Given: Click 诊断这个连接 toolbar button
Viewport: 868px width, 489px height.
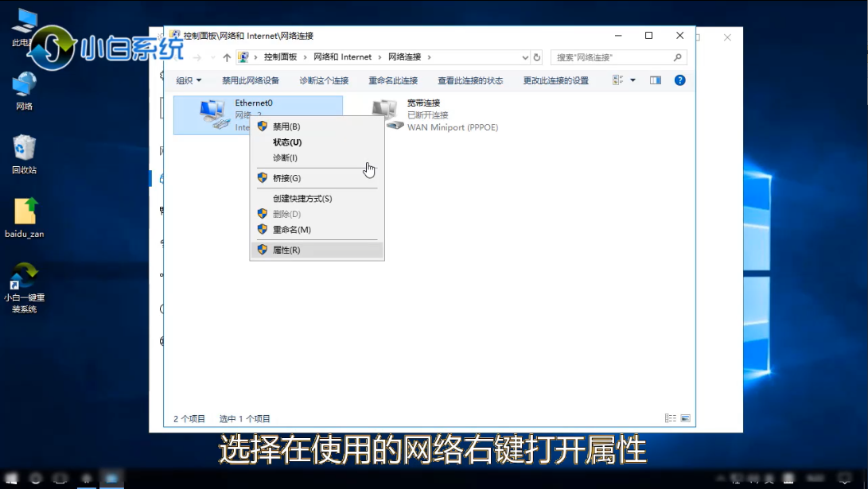Looking at the screenshot, I should (324, 80).
